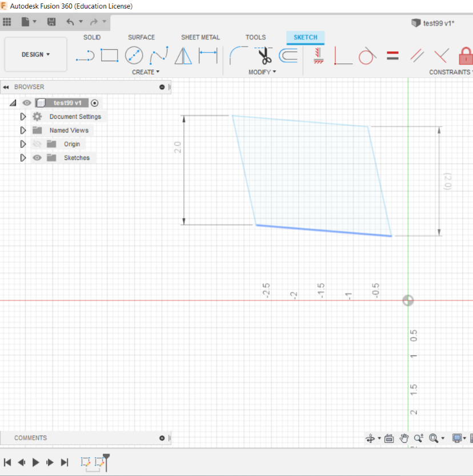Open the MODIFY dropdown menu
The width and height of the screenshot is (473, 476).
(262, 72)
